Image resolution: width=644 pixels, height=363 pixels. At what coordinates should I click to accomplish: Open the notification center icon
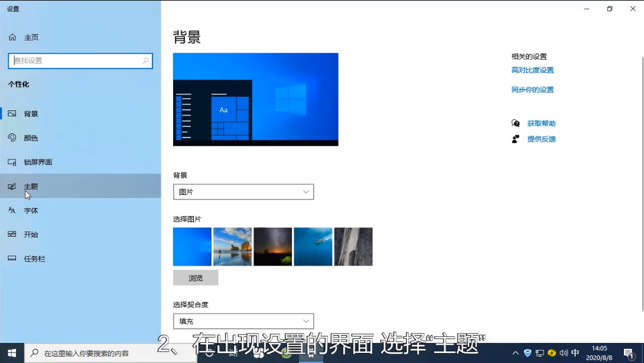coord(629,353)
